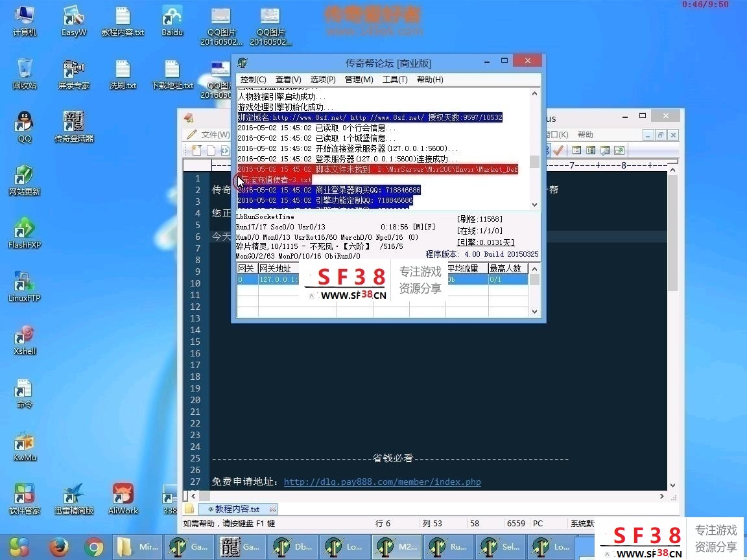The image size is (747, 560).
Task: Switch to the Sel... taskbar button
Action: (x=502, y=546)
